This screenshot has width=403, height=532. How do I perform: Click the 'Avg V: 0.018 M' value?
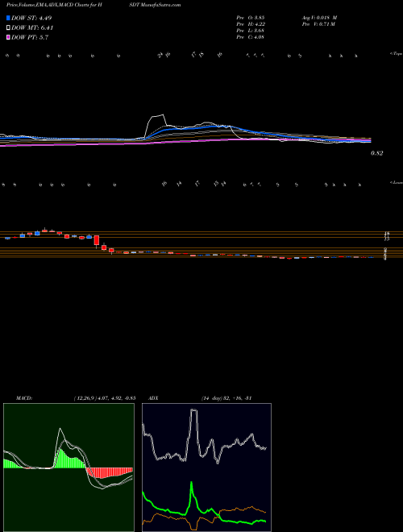(319, 17)
